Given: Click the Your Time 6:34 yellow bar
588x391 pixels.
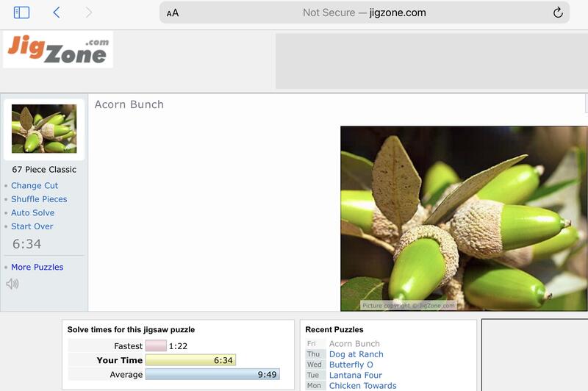Looking at the screenshot, I should [190, 360].
